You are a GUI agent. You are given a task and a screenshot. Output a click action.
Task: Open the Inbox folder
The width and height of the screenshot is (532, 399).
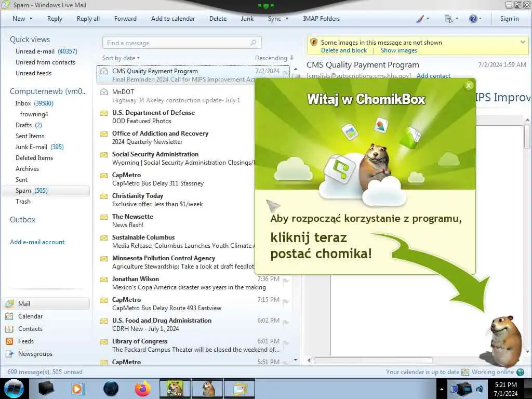[x=34, y=103]
